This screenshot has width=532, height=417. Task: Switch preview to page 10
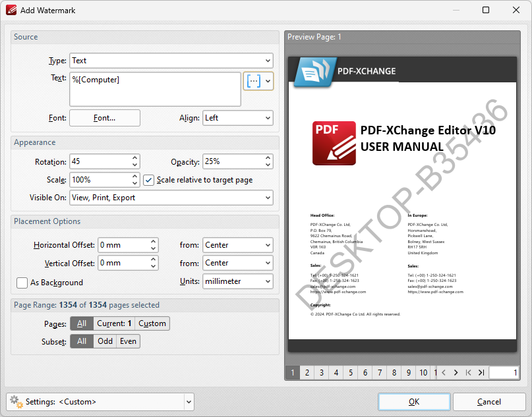[x=423, y=373]
